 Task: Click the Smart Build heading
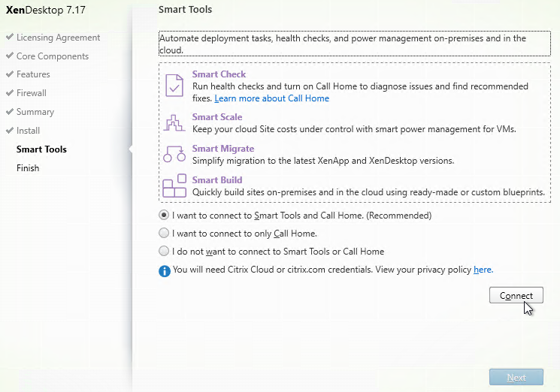click(217, 180)
